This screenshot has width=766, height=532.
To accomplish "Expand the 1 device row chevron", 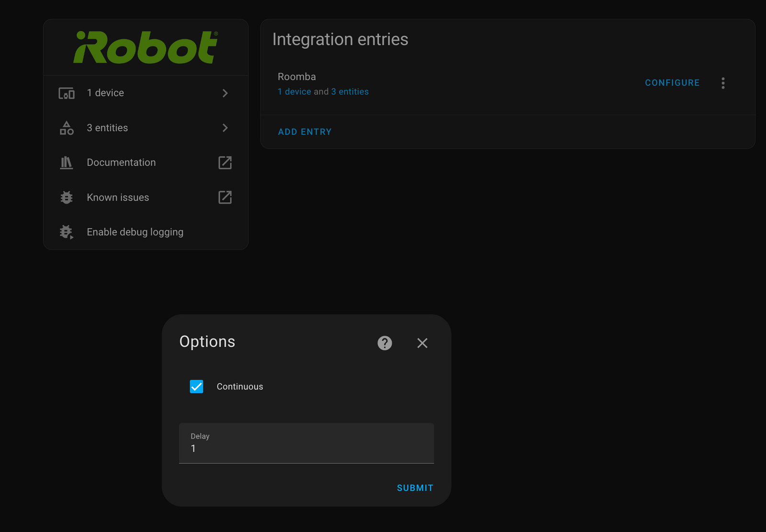I will coord(225,93).
